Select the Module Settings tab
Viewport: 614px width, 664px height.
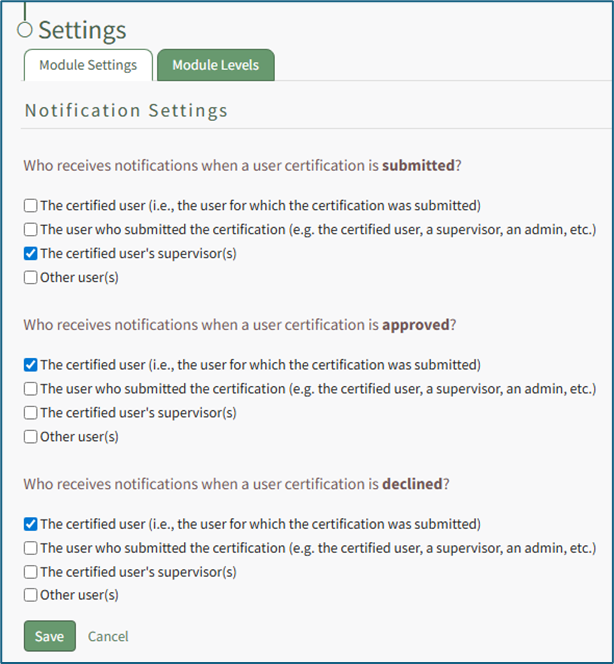88,65
